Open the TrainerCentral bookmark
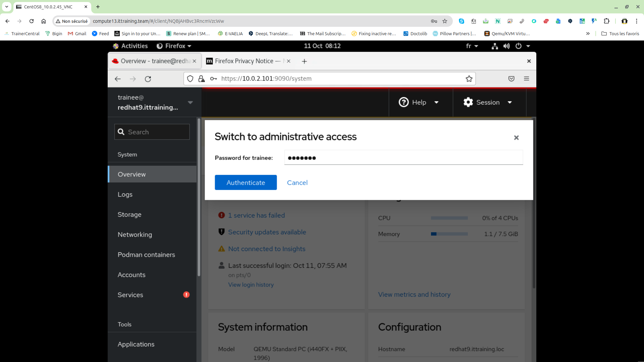The height and width of the screenshot is (362, 644). point(22,34)
